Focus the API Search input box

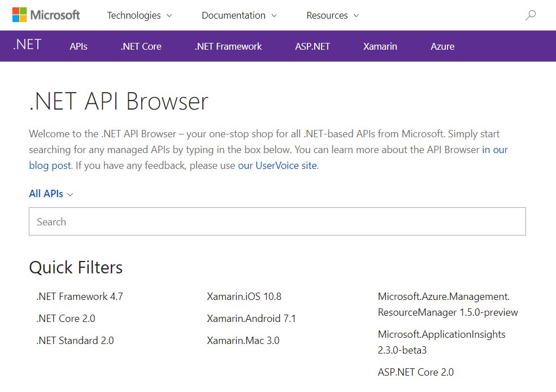[277, 221]
